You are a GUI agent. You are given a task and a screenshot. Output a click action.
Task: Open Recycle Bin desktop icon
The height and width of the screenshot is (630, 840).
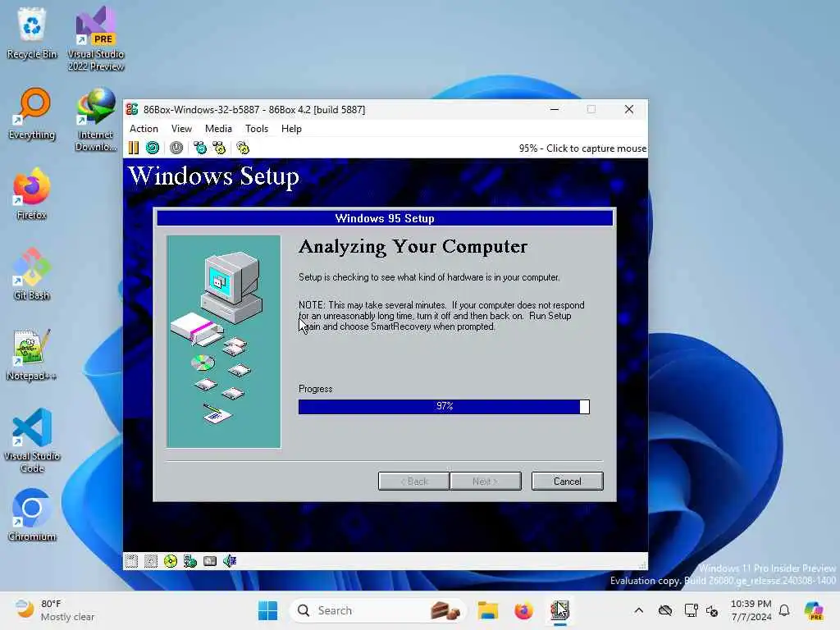point(32,33)
